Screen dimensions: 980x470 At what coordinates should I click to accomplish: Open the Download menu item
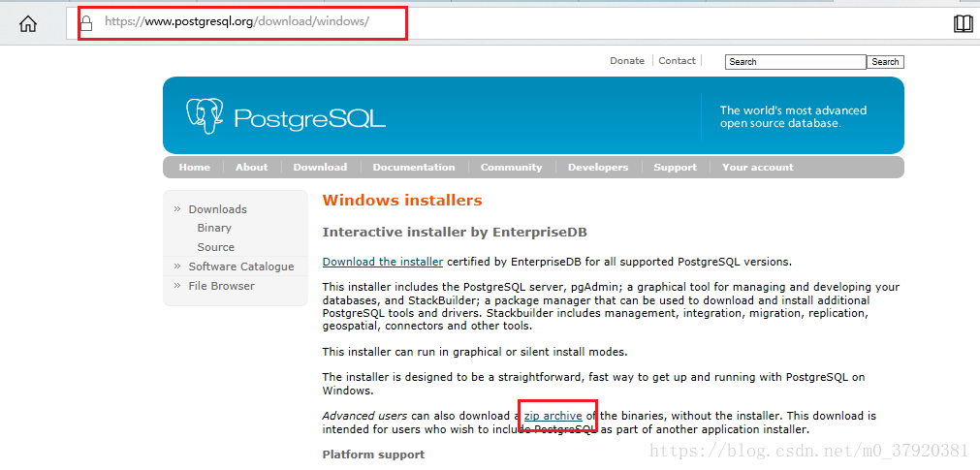pos(320,167)
